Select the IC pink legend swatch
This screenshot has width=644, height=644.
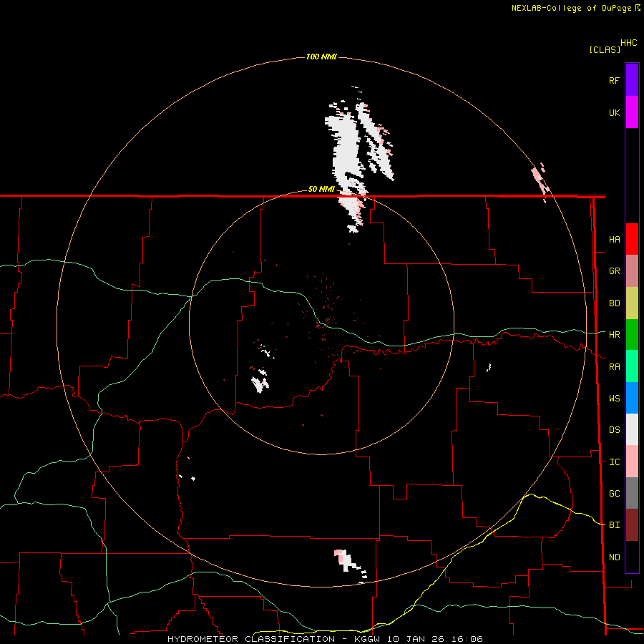coord(632,462)
